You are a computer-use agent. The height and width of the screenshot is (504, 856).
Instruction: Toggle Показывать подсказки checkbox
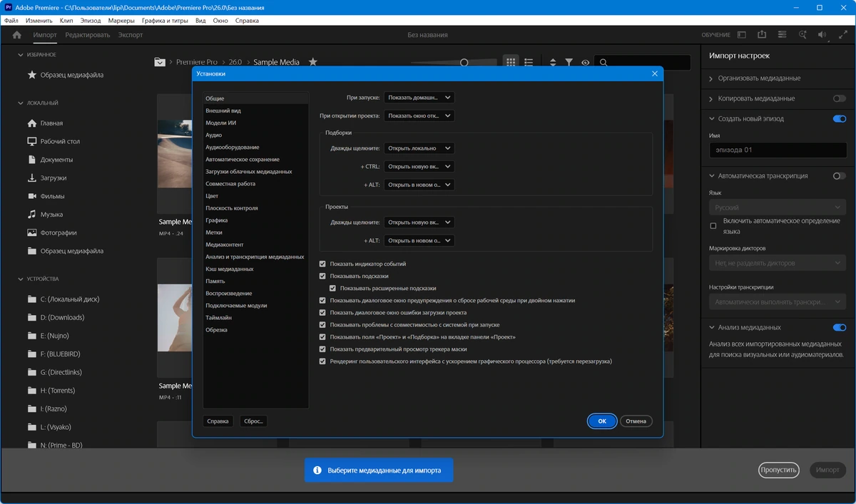click(322, 276)
